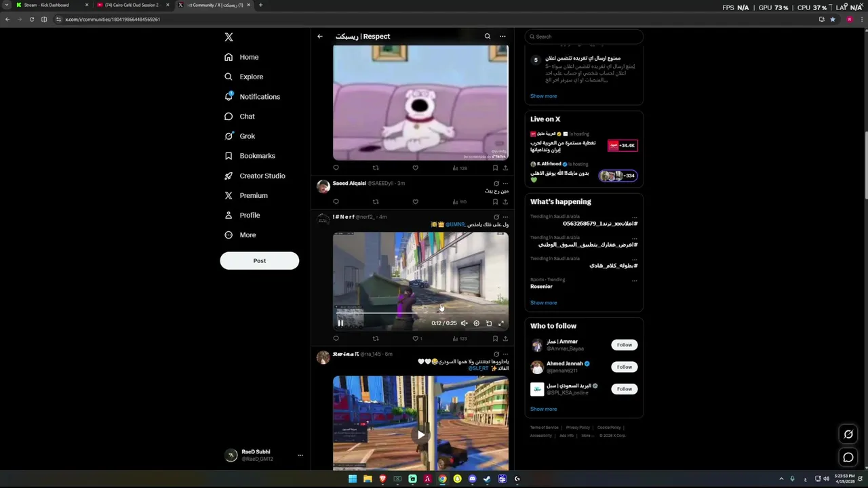Go back using the Respect header arrow
This screenshot has height=488, width=868.
coord(320,37)
